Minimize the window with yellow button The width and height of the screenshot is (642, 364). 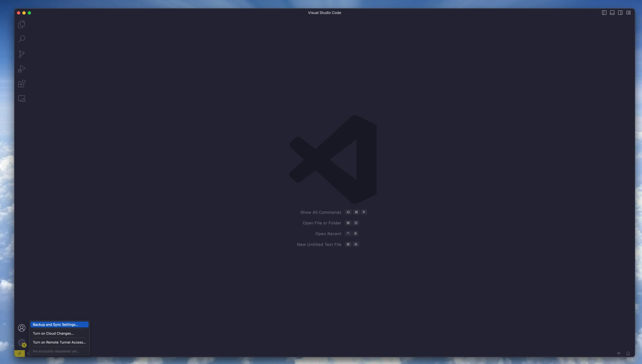coord(24,13)
